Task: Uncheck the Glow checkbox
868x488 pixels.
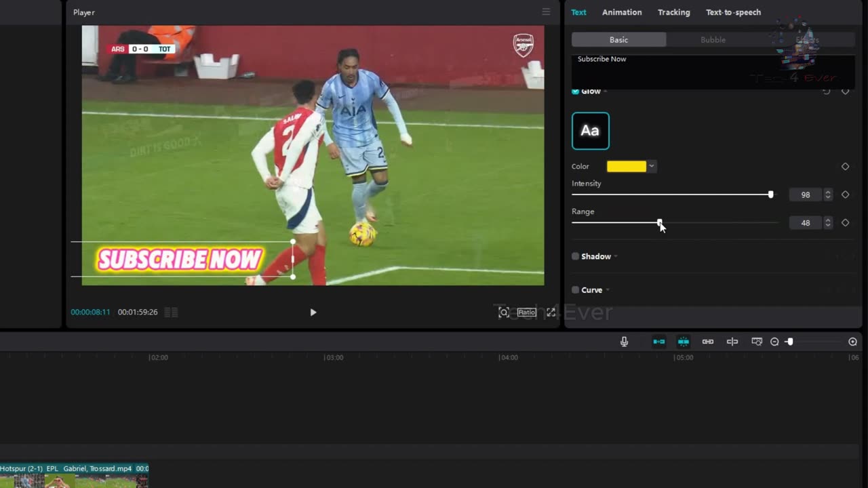Action: coord(575,91)
